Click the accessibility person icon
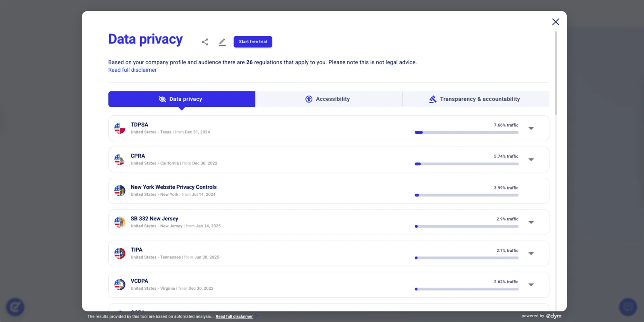Viewport: 644px width, 322px height. [309, 99]
